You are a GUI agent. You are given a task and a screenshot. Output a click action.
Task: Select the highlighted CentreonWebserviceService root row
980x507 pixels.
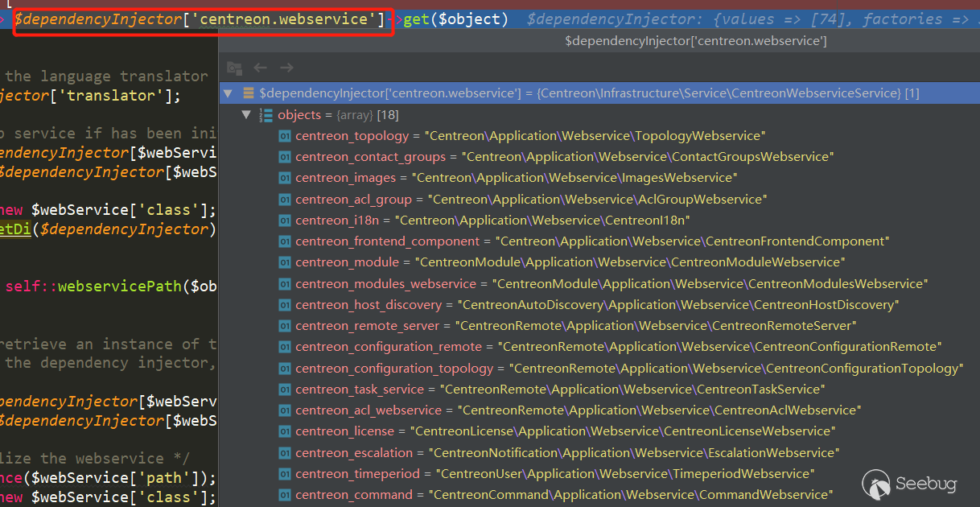point(599,93)
